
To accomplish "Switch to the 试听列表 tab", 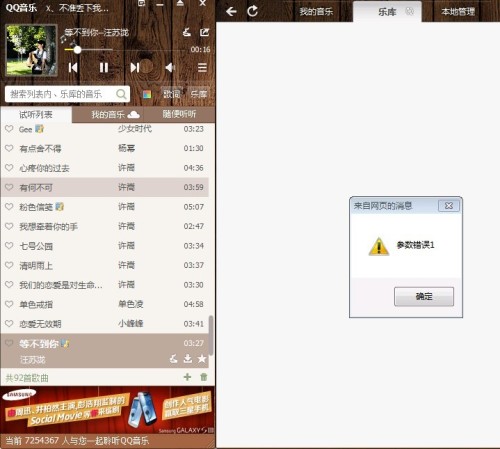I will click(36, 115).
